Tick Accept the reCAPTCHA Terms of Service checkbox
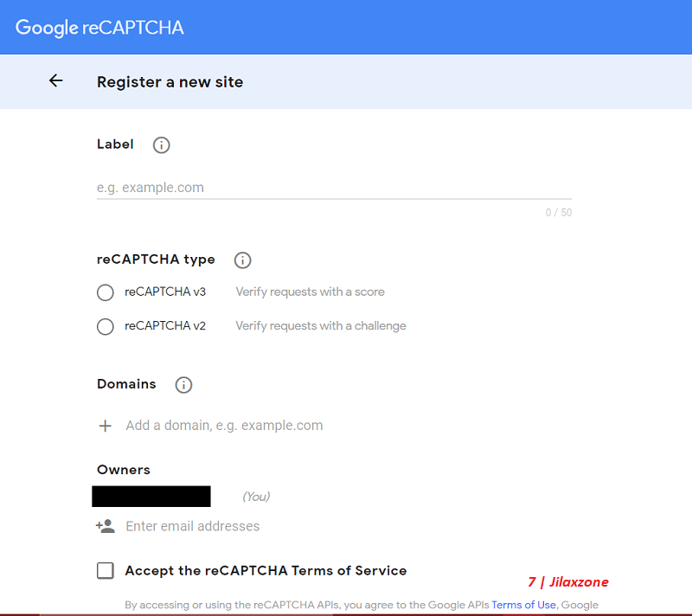The image size is (692, 616). pos(105,570)
